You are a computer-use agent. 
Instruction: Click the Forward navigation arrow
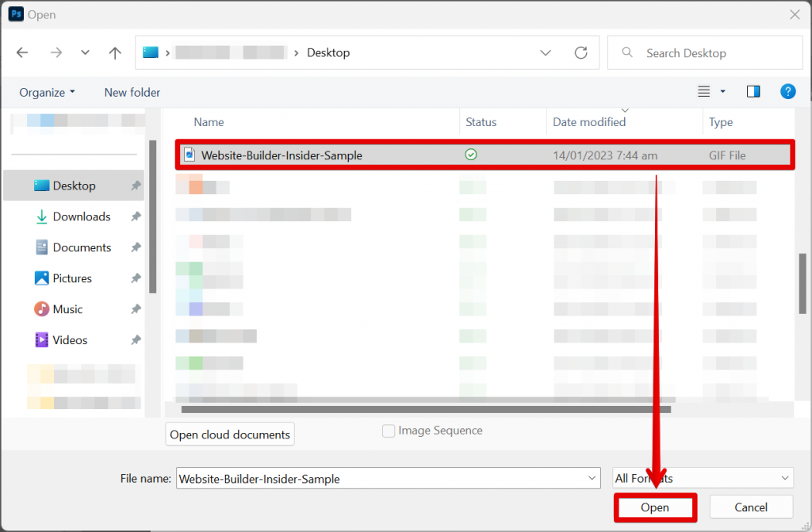pos(56,52)
